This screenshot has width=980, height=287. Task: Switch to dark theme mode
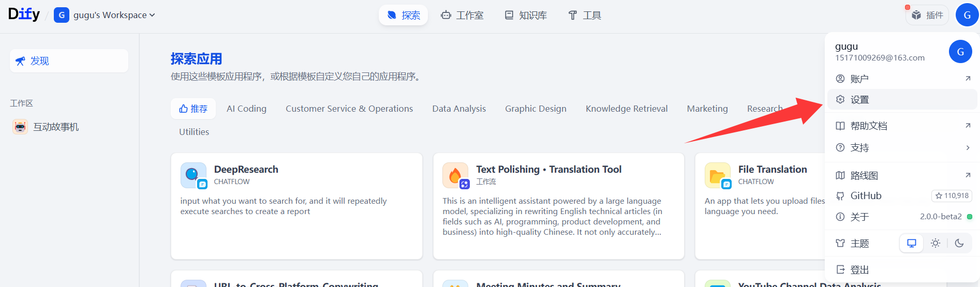[x=959, y=243]
